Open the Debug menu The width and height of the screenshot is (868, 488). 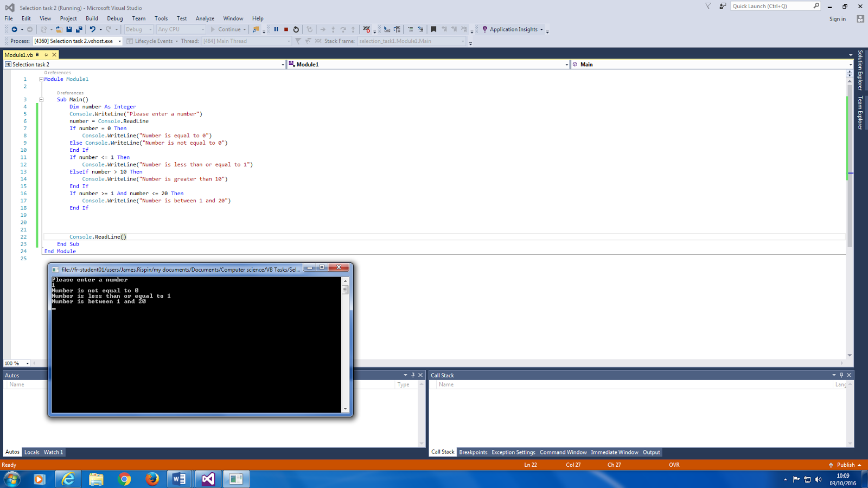[114, 18]
